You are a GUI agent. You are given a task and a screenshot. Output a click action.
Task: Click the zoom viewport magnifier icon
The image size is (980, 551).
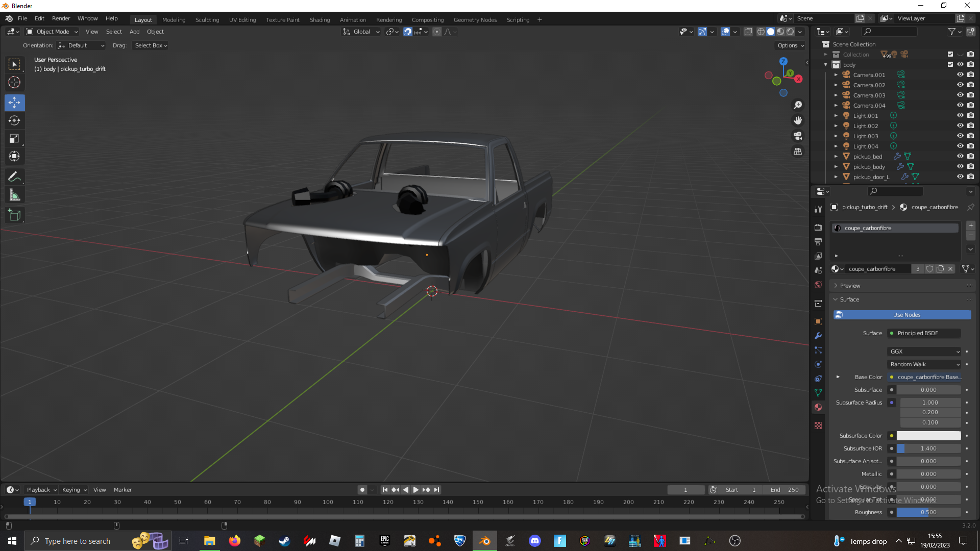coord(798,105)
